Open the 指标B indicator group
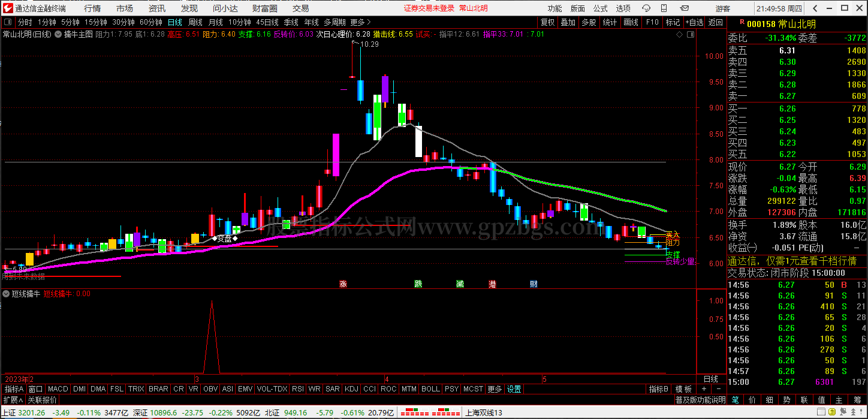This screenshot has width=868, height=419. tap(658, 389)
